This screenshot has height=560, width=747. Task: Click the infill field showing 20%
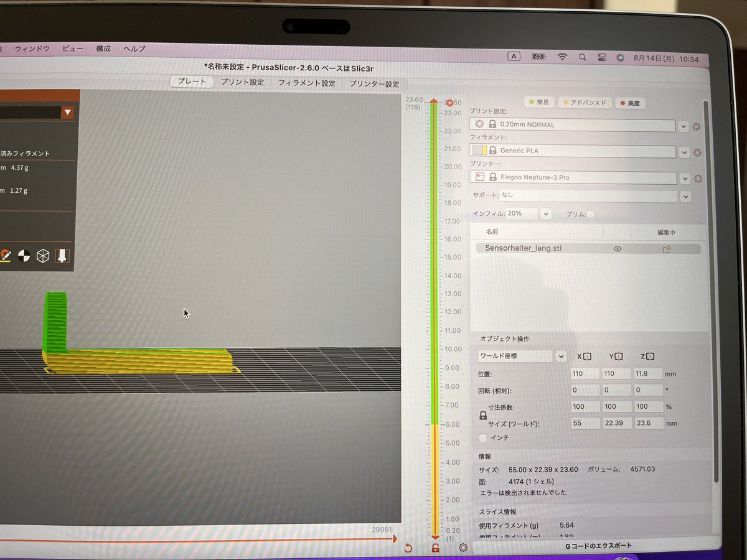point(522,213)
